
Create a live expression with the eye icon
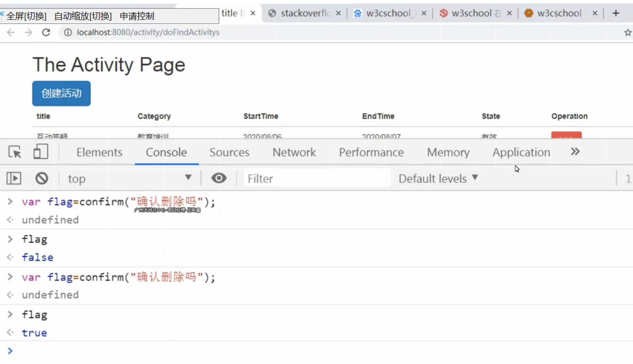219,178
